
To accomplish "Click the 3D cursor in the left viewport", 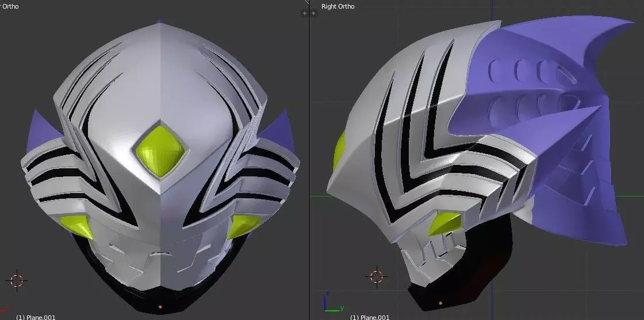I will click(17, 280).
